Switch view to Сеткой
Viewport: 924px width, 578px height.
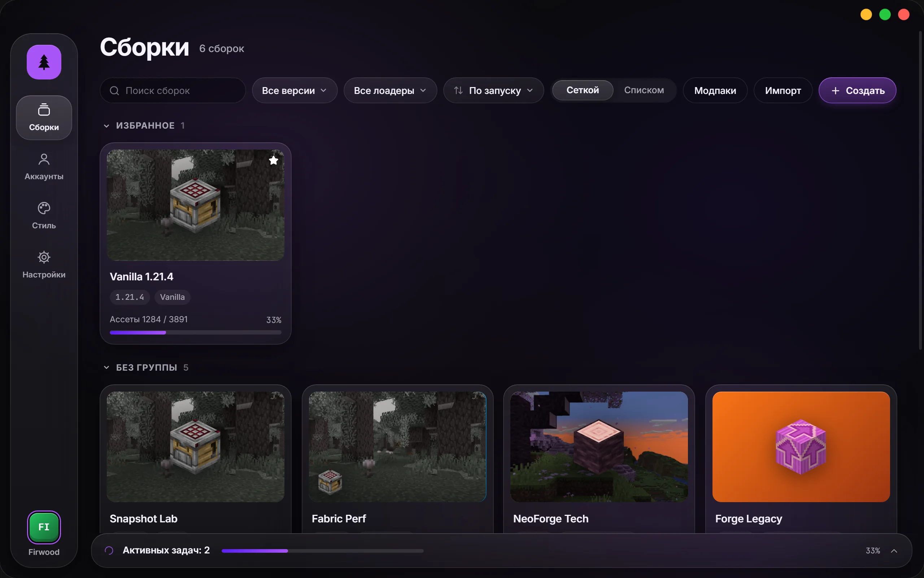click(583, 90)
